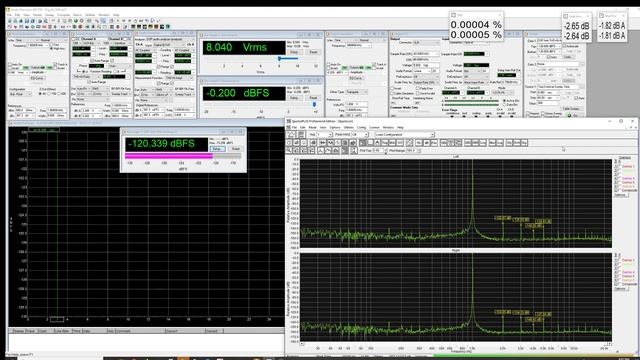
Task: Open Load Configuration dropdown in SpectraPLUS
Action: pyautogui.click(x=404, y=134)
